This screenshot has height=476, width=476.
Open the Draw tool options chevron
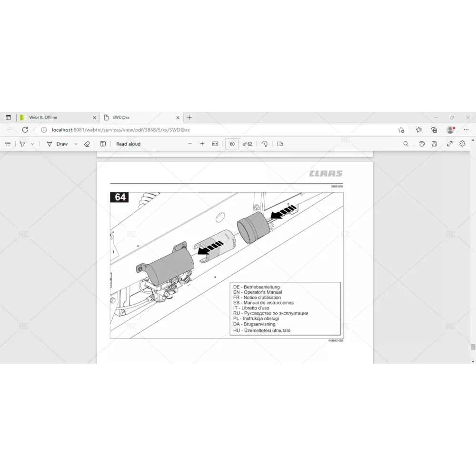click(x=76, y=144)
